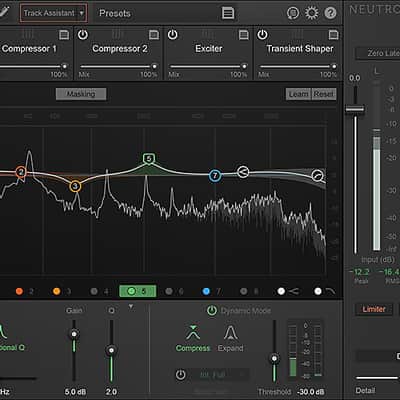Open the settings gear icon

(312, 13)
